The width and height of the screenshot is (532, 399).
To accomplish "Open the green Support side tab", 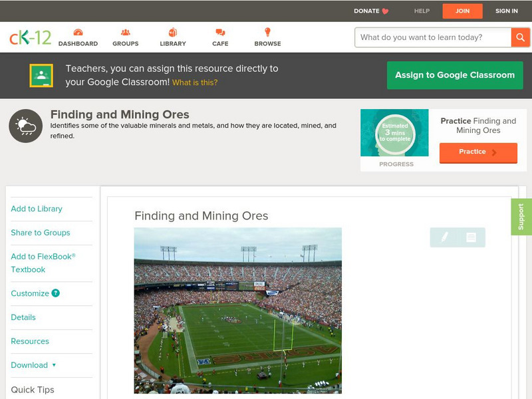I will point(521,217).
